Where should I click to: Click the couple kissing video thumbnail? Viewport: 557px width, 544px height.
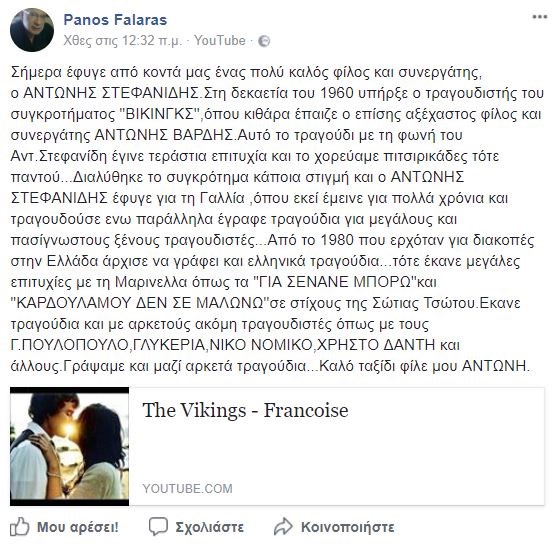tap(70, 446)
